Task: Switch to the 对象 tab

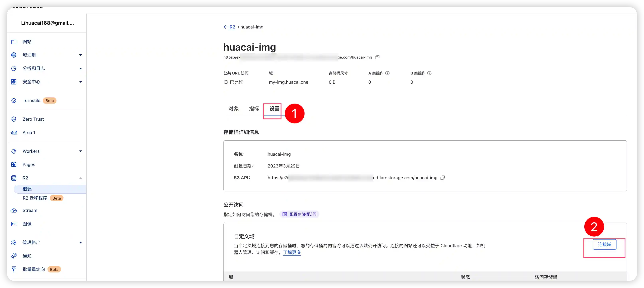Action: [x=233, y=109]
